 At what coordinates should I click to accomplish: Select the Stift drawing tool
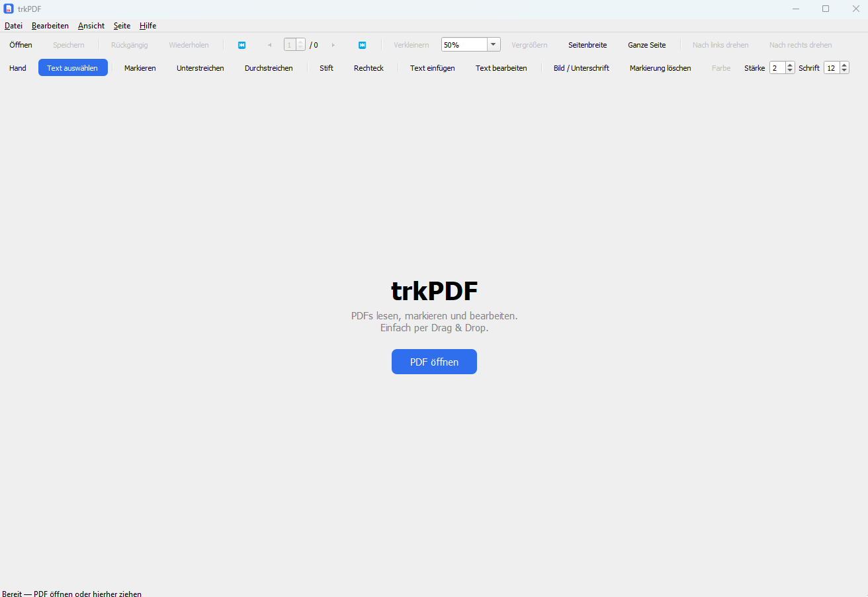click(x=326, y=68)
